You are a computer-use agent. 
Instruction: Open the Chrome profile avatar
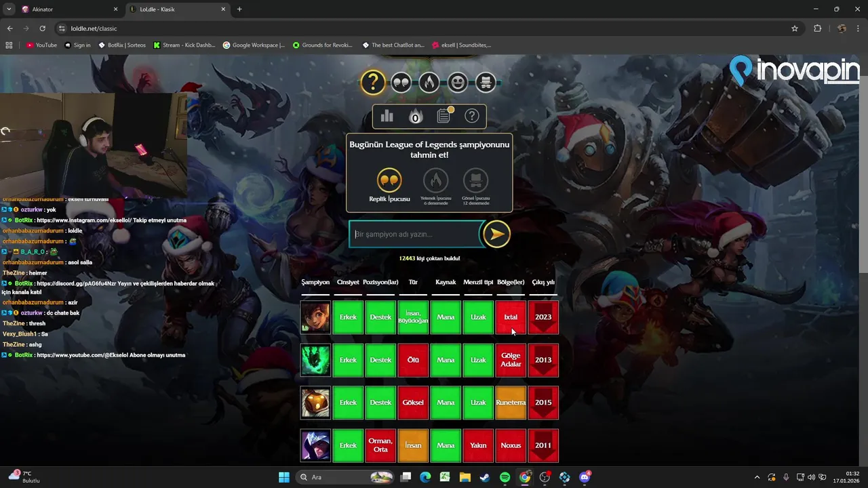842,28
